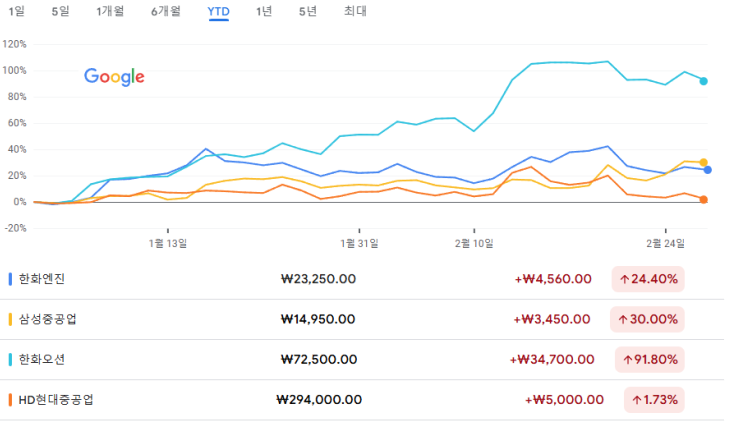Click the 24.40% gain badge
This screenshot has width=731, height=424.
(x=648, y=280)
